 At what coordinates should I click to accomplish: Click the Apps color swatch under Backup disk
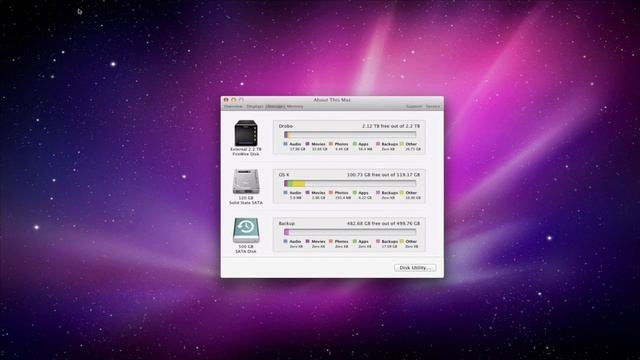tap(355, 242)
